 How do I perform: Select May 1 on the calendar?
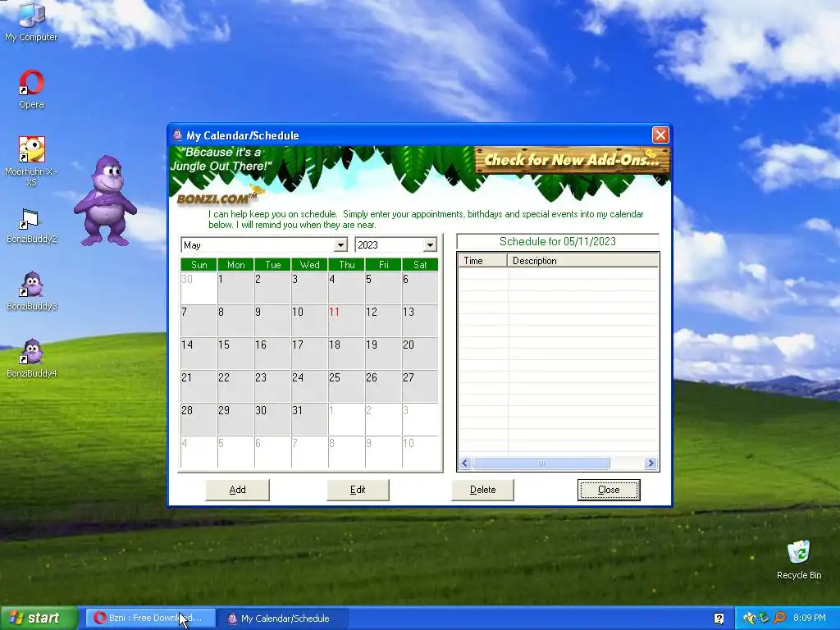click(235, 288)
